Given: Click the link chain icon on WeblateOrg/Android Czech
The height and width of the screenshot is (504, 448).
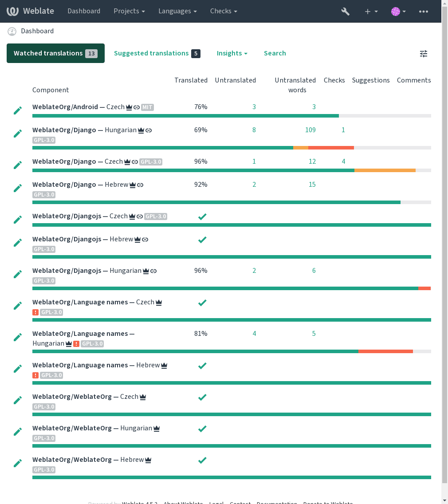Looking at the screenshot, I should (x=137, y=107).
